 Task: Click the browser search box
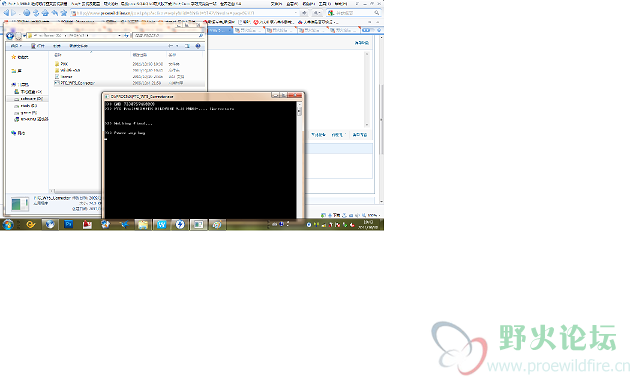click(354, 13)
